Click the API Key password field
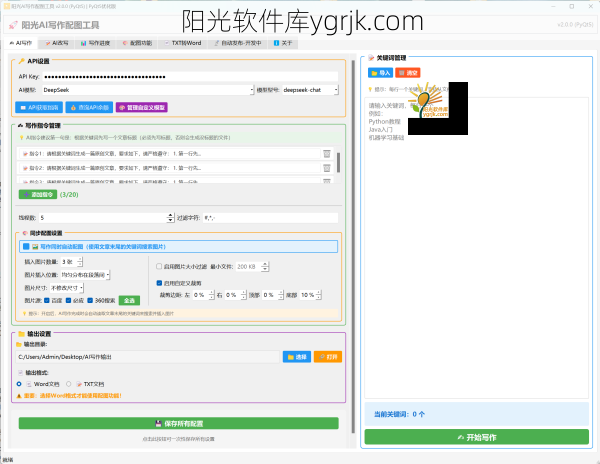 pyautogui.click(x=190, y=77)
